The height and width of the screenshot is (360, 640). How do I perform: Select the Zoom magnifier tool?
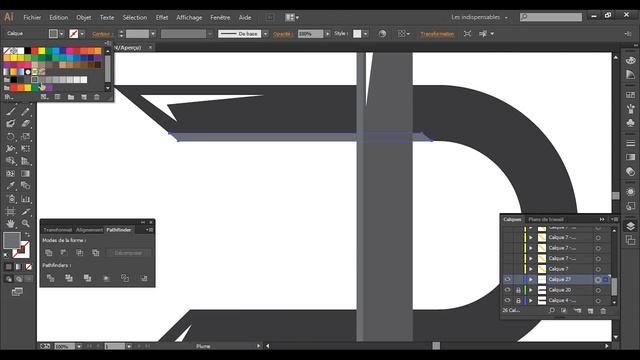(x=25, y=224)
